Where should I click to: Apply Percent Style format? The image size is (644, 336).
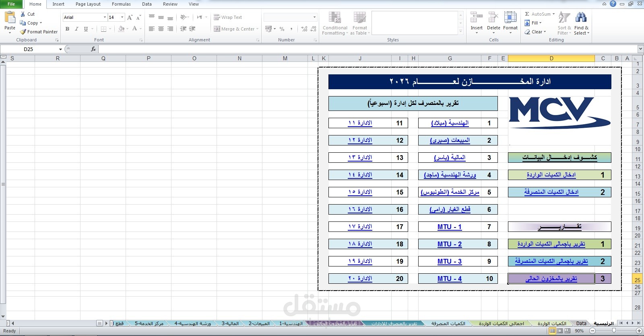point(282,29)
